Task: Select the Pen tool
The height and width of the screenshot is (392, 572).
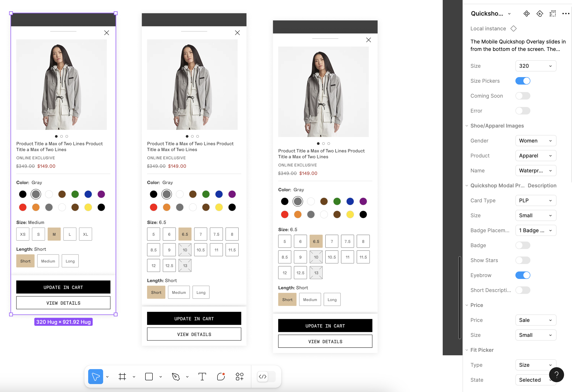Action: click(176, 377)
